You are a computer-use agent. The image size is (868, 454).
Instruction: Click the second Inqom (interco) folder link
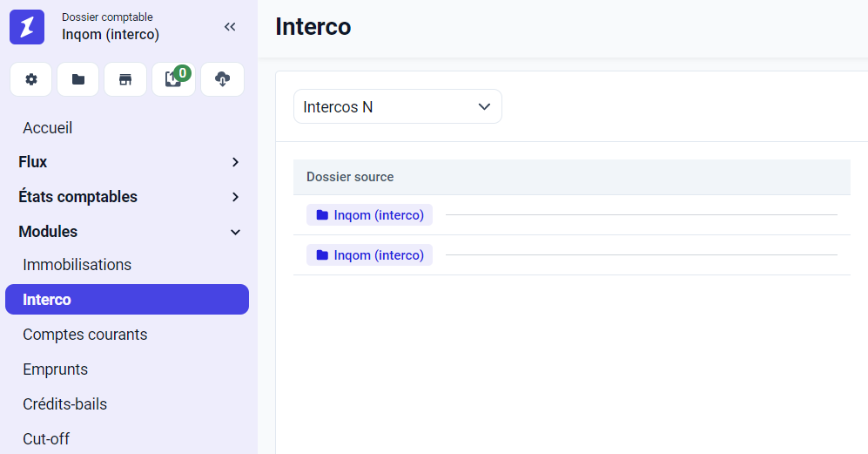(370, 255)
